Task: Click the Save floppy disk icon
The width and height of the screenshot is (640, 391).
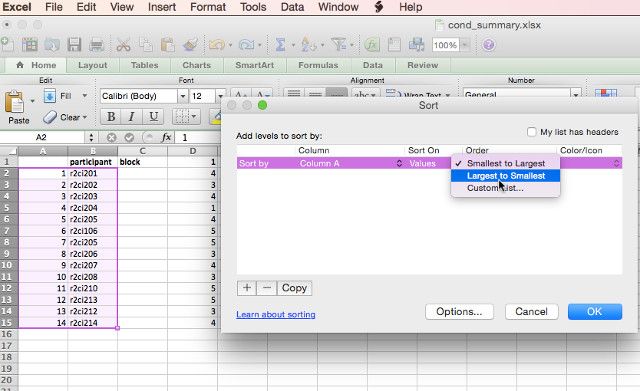Action: click(x=74, y=44)
